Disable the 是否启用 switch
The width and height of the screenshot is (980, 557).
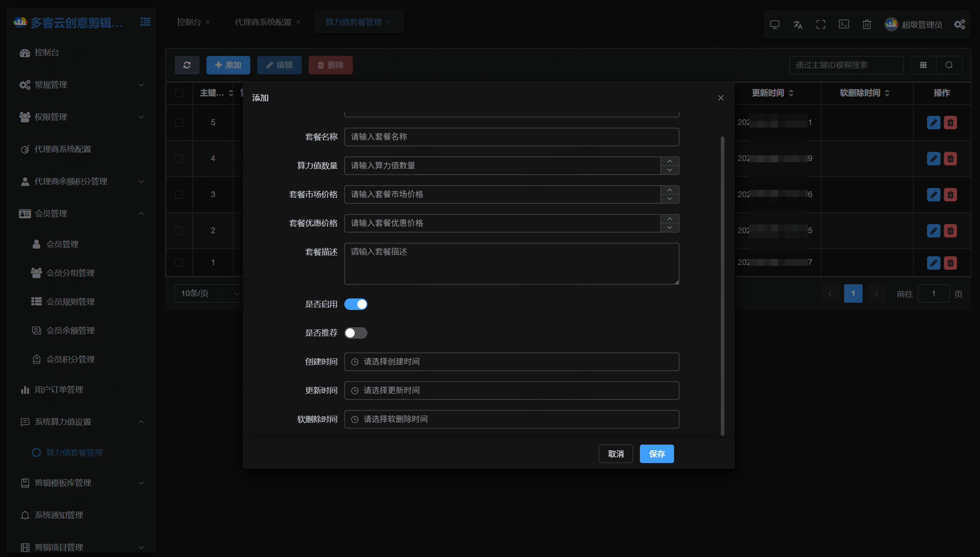click(x=355, y=304)
